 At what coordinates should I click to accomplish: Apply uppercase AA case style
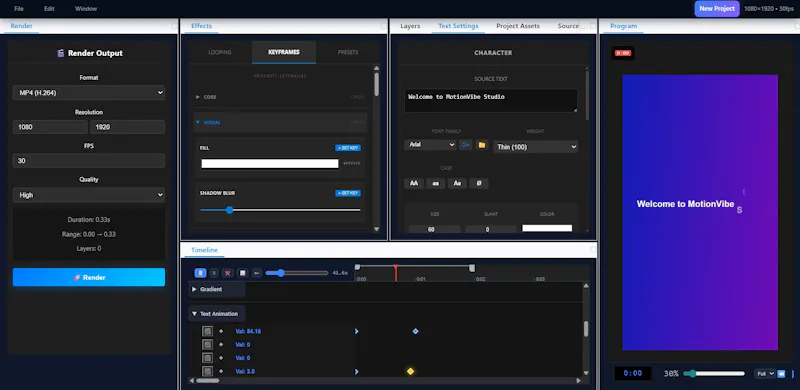(x=414, y=183)
